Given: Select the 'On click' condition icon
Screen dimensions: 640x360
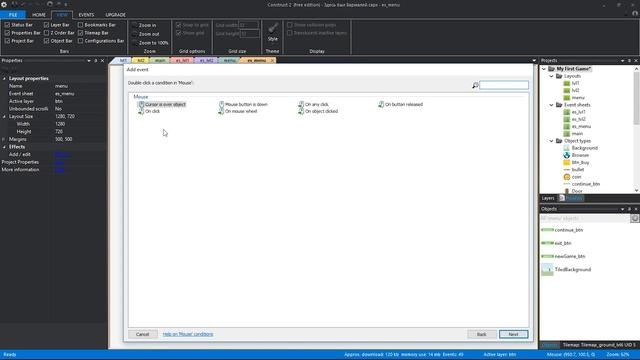Looking at the screenshot, I should click(x=141, y=111).
